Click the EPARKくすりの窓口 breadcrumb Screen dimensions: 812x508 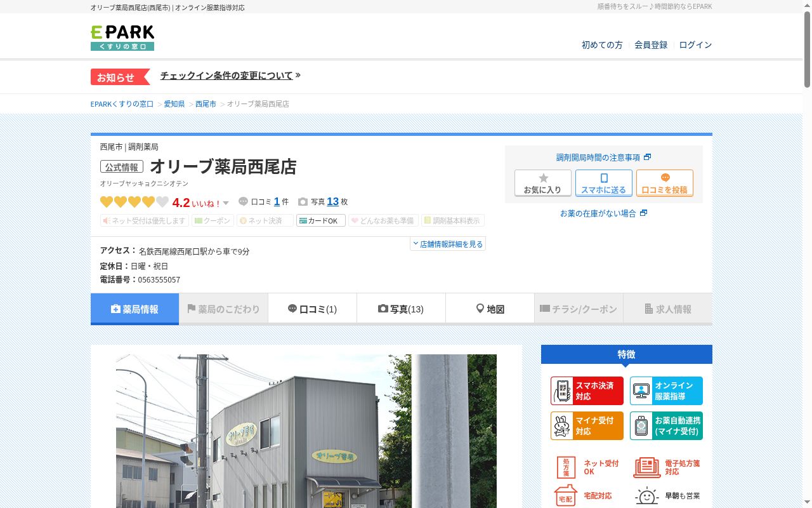(122, 104)
